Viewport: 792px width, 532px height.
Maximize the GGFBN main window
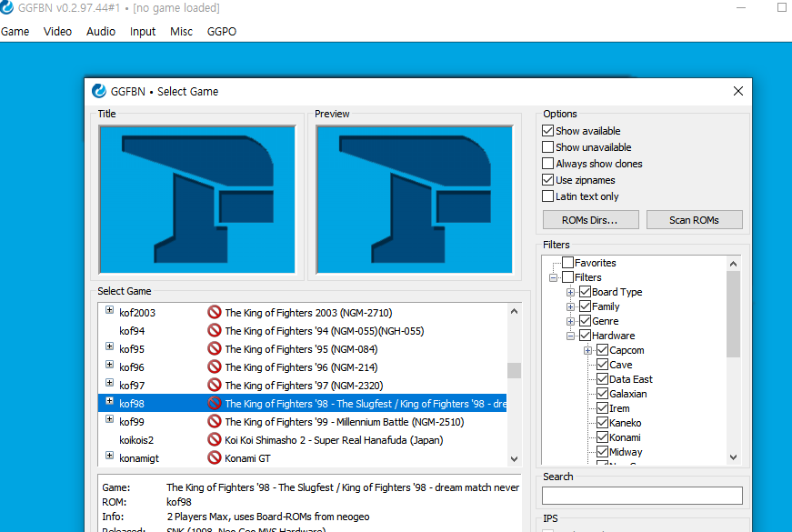[x=781, y=7]
